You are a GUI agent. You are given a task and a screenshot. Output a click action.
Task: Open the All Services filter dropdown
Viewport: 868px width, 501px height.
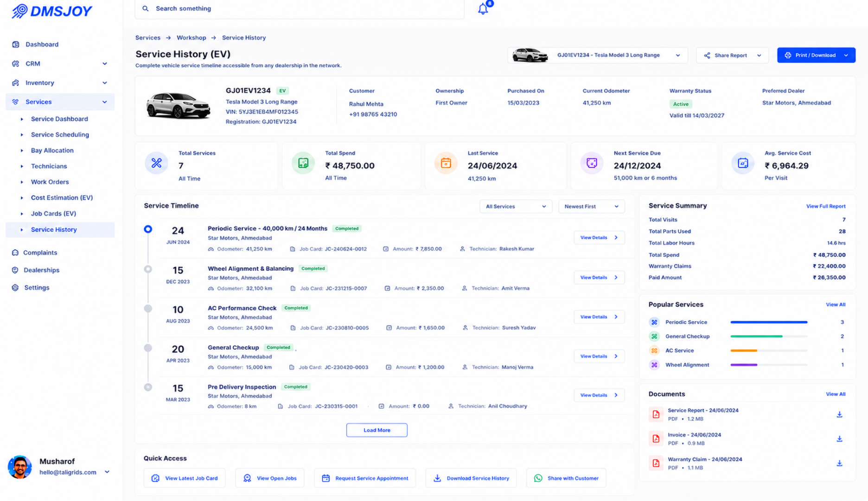516,207
